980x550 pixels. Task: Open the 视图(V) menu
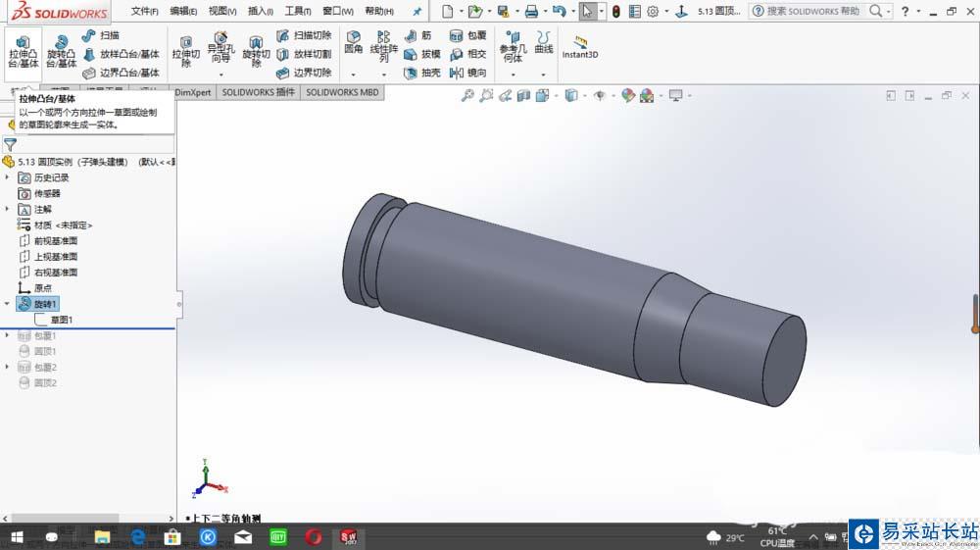[221, 11]
